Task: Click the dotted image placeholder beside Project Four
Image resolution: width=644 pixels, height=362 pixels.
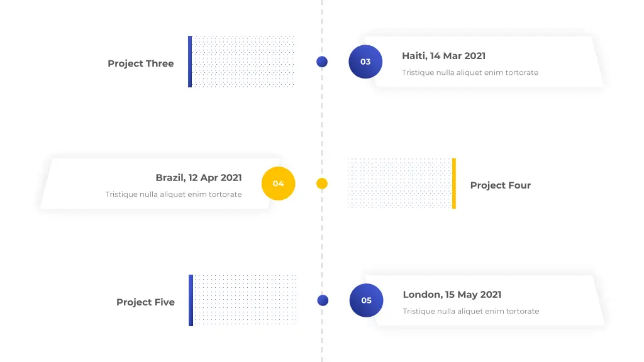Action: click(x=400, y=184)
